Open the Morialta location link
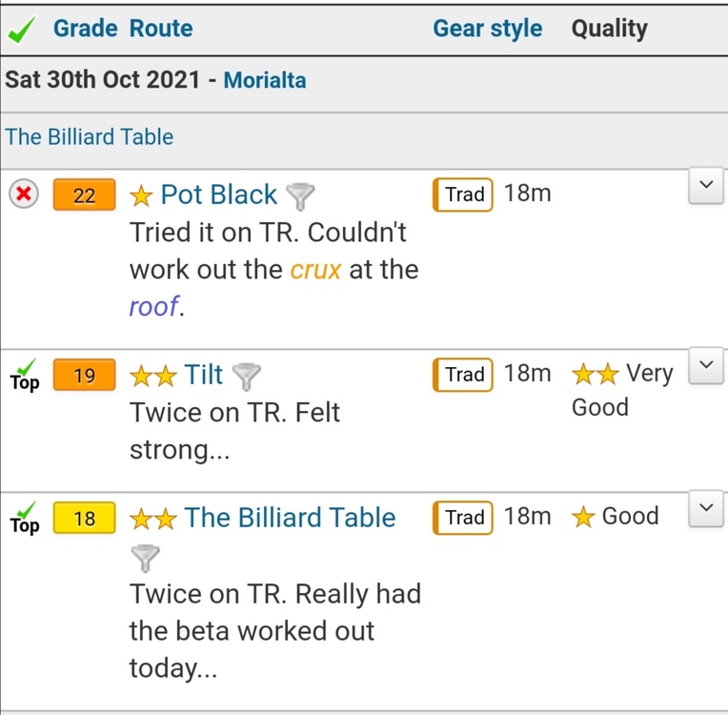728x715 pixels. pyautogui.click(x=264, y=80)
